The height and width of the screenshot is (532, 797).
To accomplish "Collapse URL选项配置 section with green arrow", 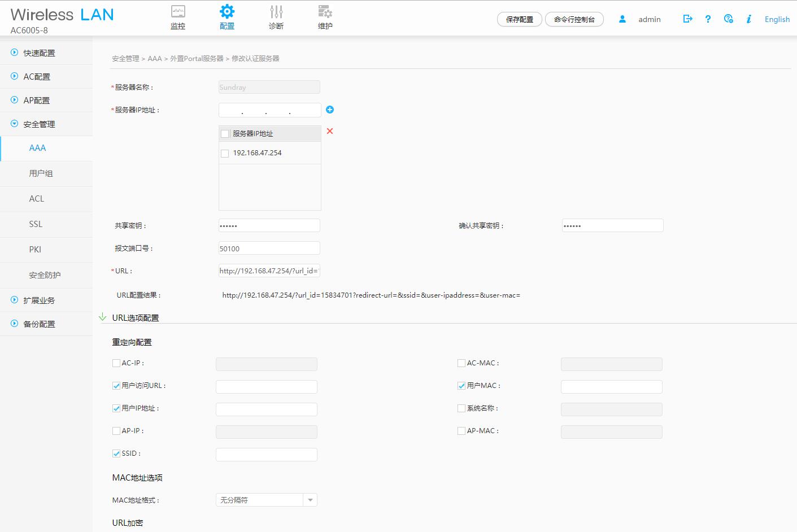I will point(103,317).
